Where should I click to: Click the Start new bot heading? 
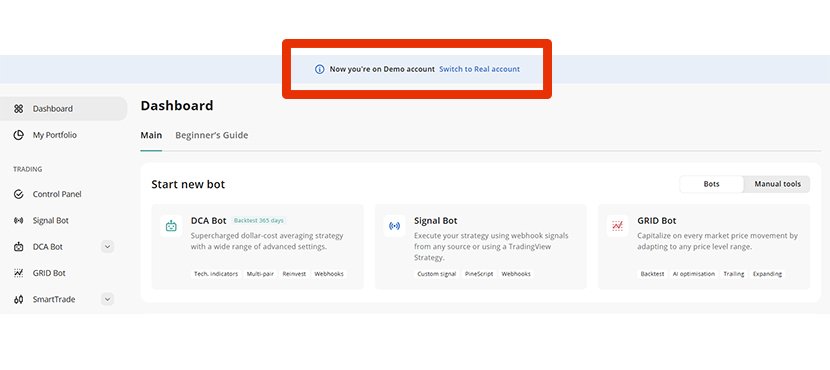188,185
